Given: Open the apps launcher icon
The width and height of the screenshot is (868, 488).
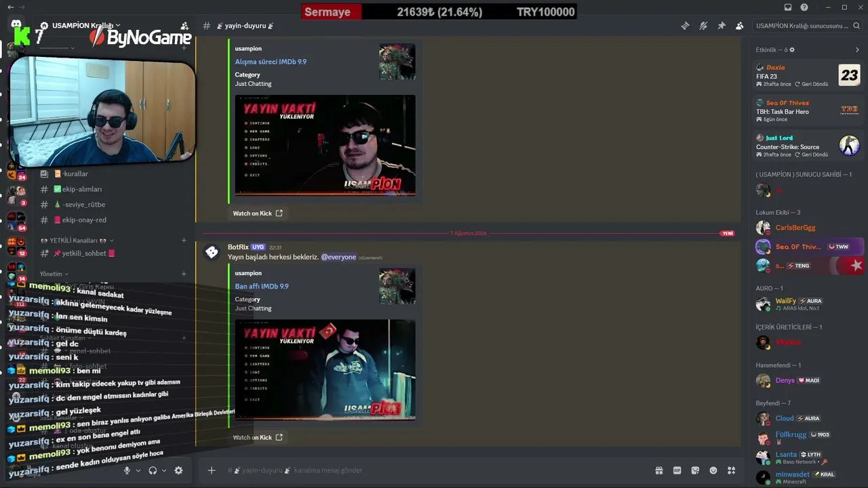Looking at the screenshot, I should point(731,470).
